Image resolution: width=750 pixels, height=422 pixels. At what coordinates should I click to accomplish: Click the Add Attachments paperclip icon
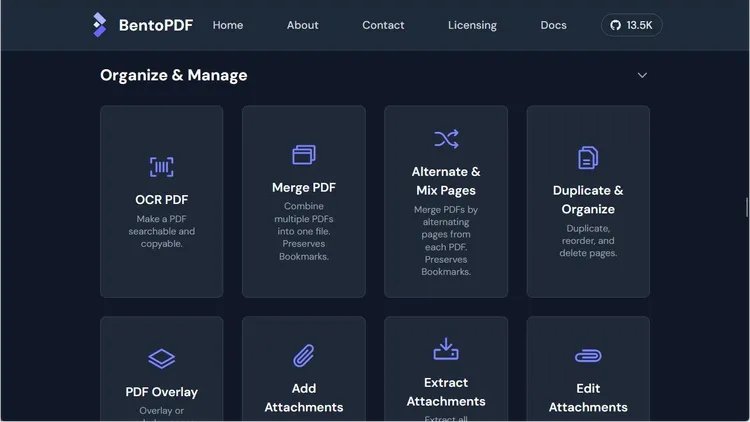pos(304,355)
